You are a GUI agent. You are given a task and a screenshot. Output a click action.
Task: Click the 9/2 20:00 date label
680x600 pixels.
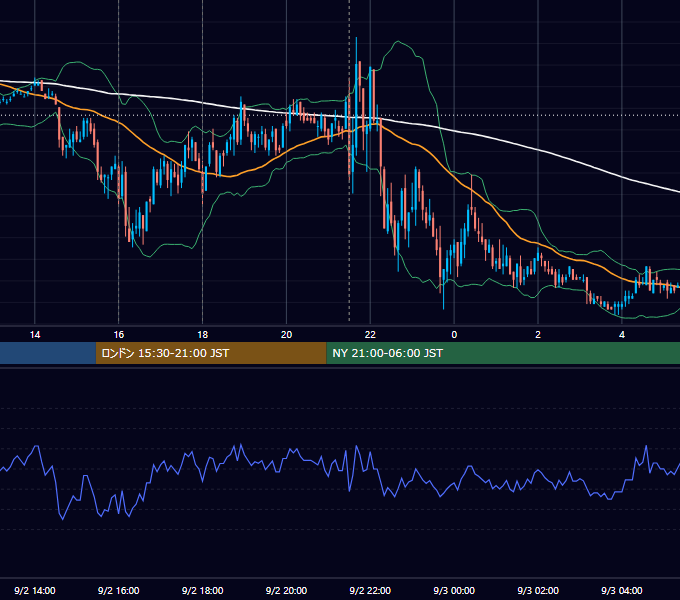point(286,590)
